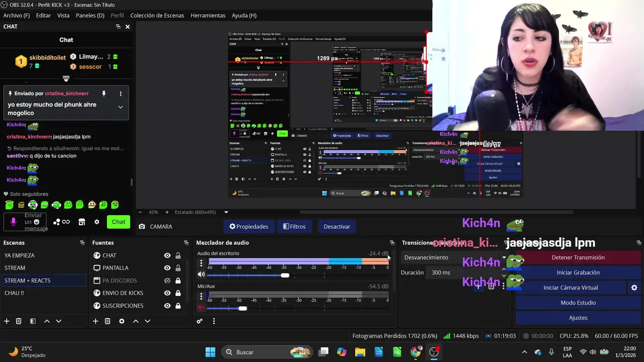Float the CHAT dock panel
Viewport: 644px width, 362px height.
point(118,27)
